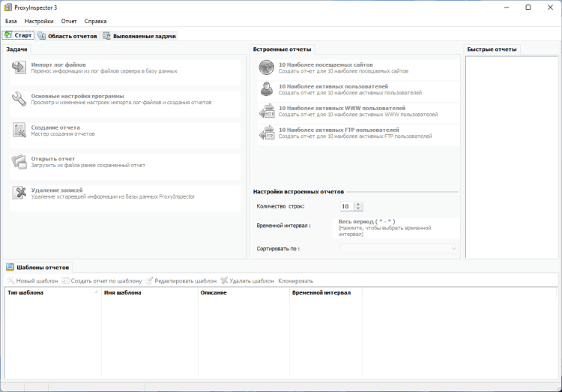Click Весь период time interval selector
This screenshot has width=562, height=392.
396,228
